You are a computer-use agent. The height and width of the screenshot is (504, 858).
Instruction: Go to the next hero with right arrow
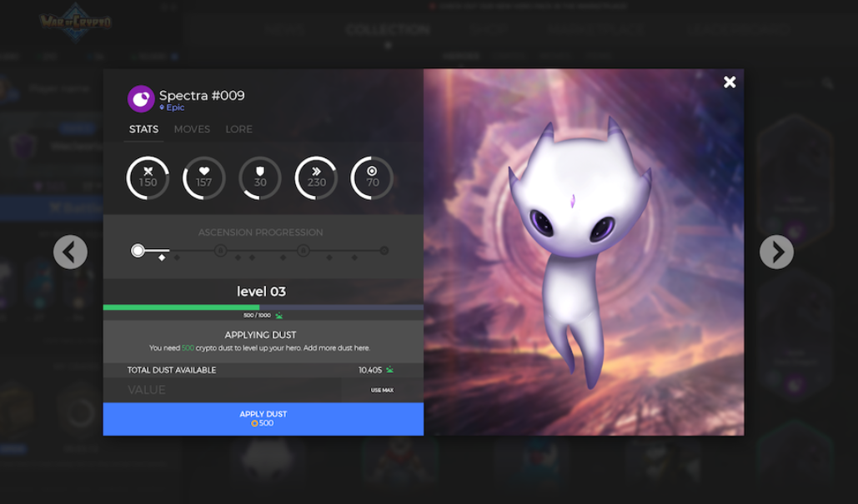click(776, 252)
